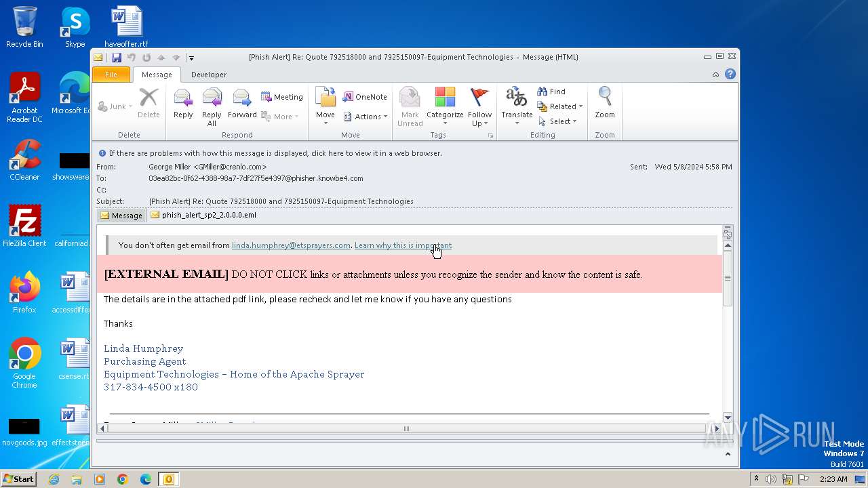Open Firefox desktop shortcut

pyautogui.click(x=24, y=293)
